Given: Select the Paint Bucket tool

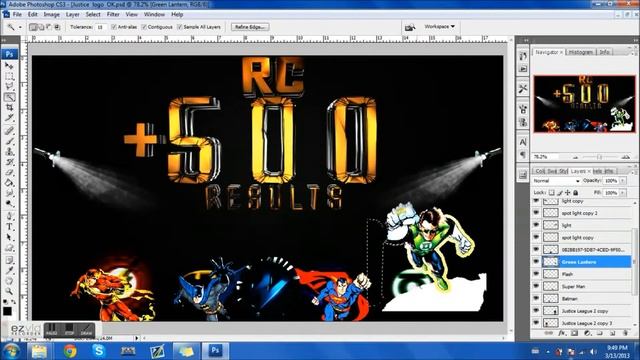Looking at the screenshot, I should point(9,183).
